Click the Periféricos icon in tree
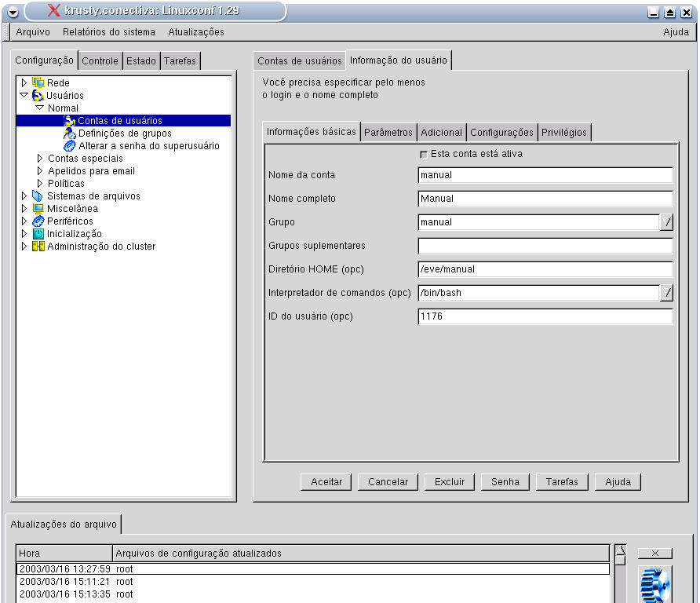The height and width of the screenshot is (603, 700). [x=38, y=221]
